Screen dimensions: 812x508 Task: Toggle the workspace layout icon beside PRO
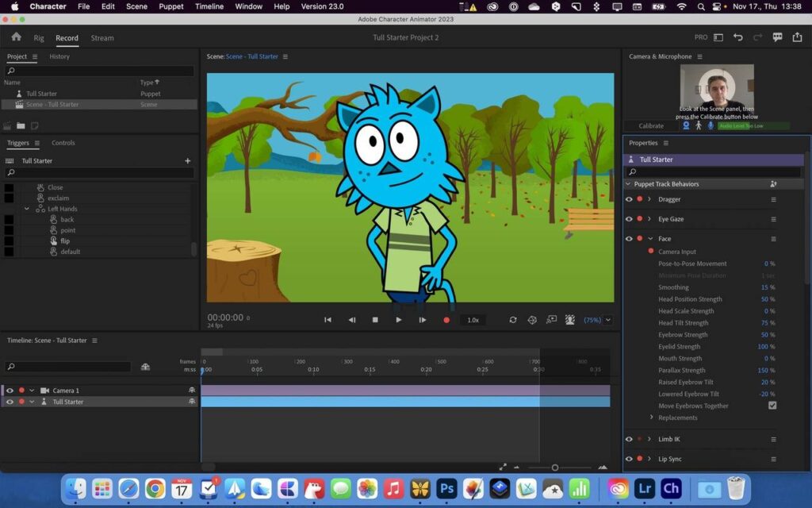(x=718, y=37)
